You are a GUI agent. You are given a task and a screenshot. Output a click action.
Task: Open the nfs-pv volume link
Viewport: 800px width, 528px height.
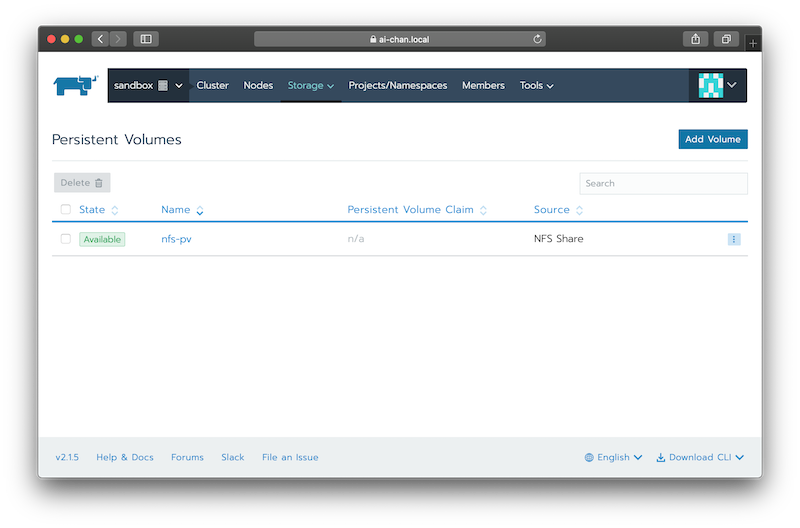pos(176,239)
